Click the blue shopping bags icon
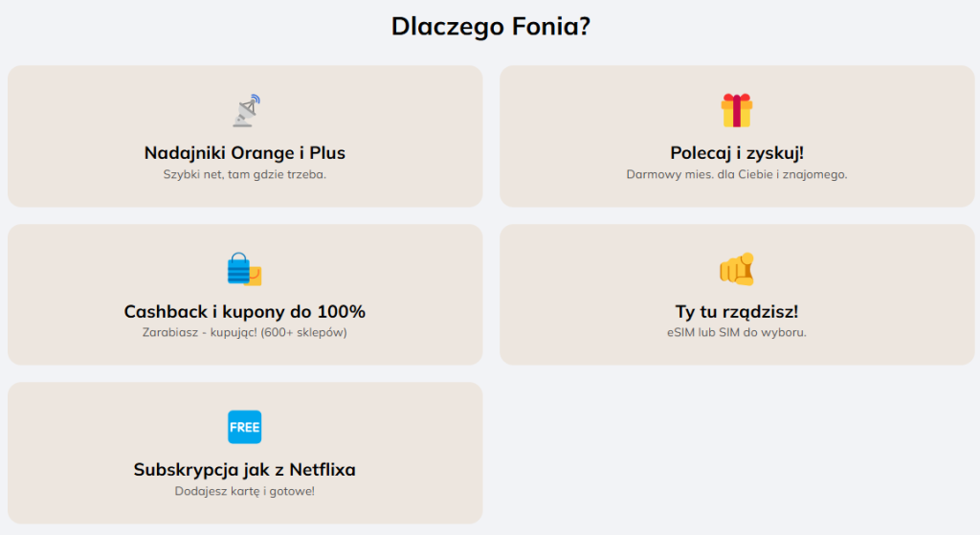 (x=244, y=270)
